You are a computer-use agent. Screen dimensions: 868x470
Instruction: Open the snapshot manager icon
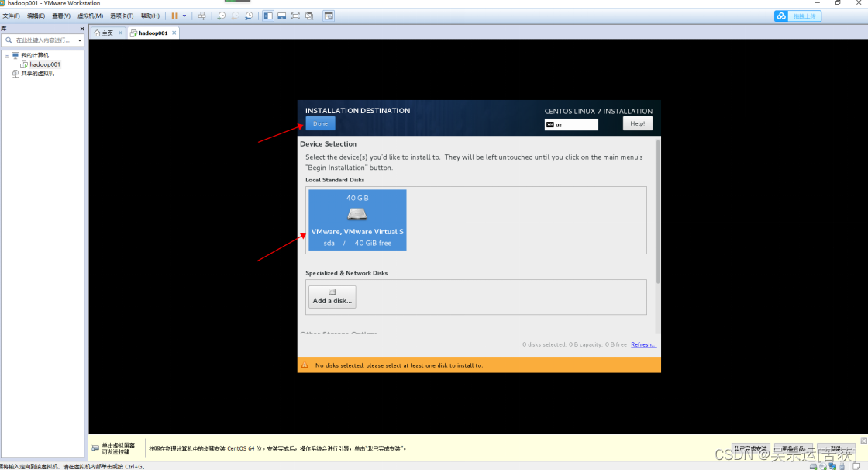(249, 16)
